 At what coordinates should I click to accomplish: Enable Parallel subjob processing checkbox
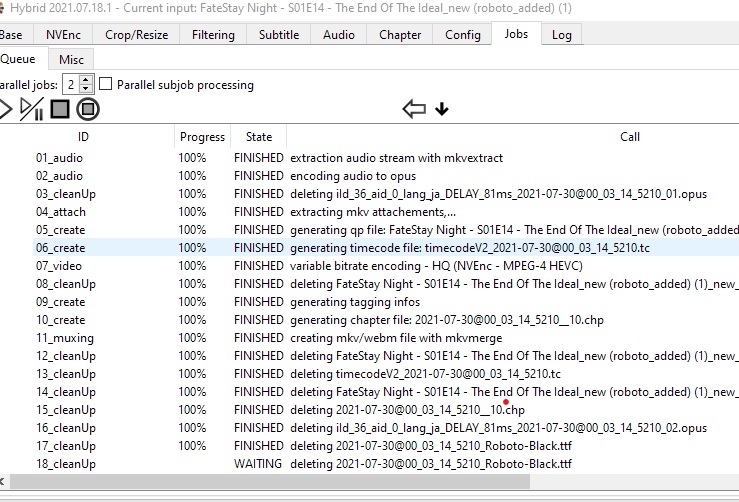click(106, 84)
